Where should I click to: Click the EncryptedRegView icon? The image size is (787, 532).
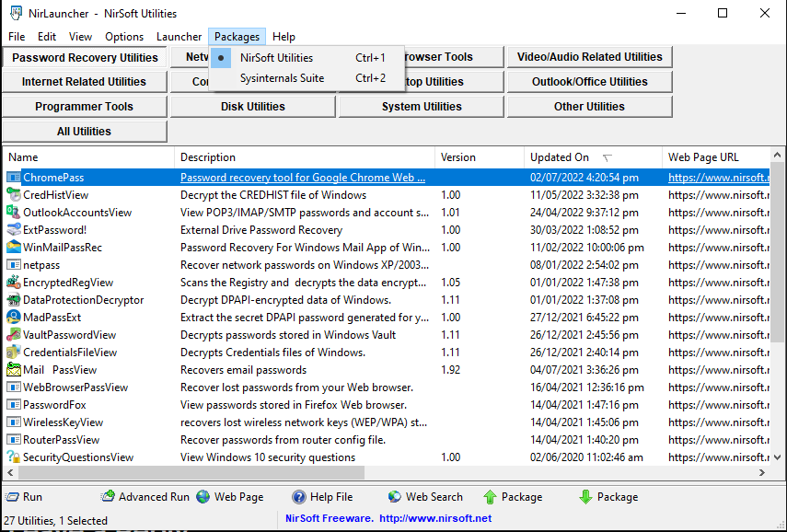click(x=14, y=283)
